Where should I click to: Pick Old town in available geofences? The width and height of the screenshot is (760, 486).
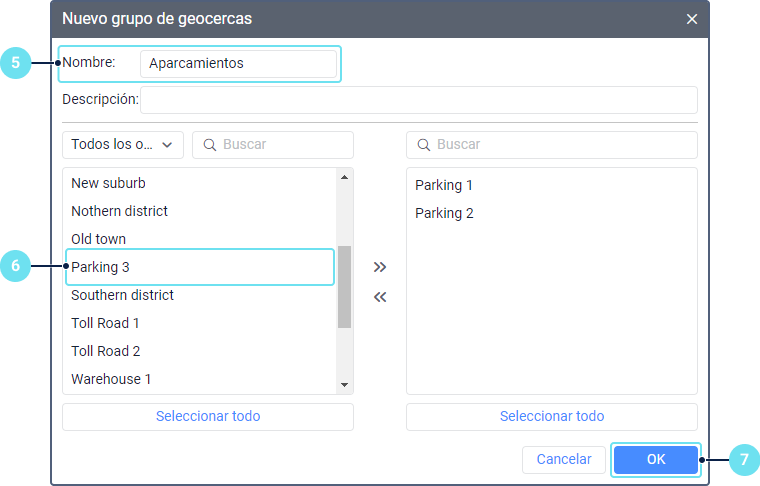coord(98,239)
